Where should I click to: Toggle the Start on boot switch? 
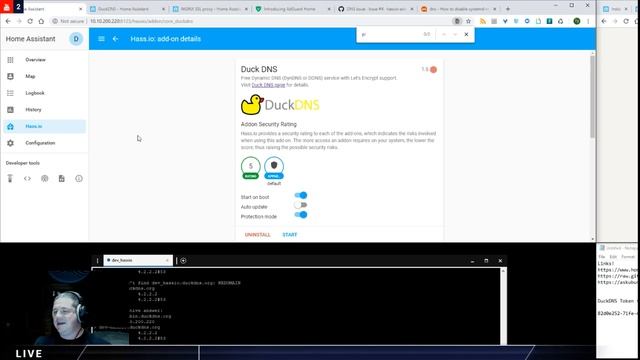point(301,196)
